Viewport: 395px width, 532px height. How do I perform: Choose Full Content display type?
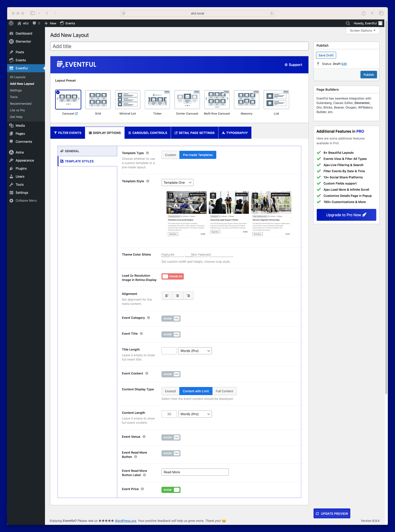tap(224, 391)
